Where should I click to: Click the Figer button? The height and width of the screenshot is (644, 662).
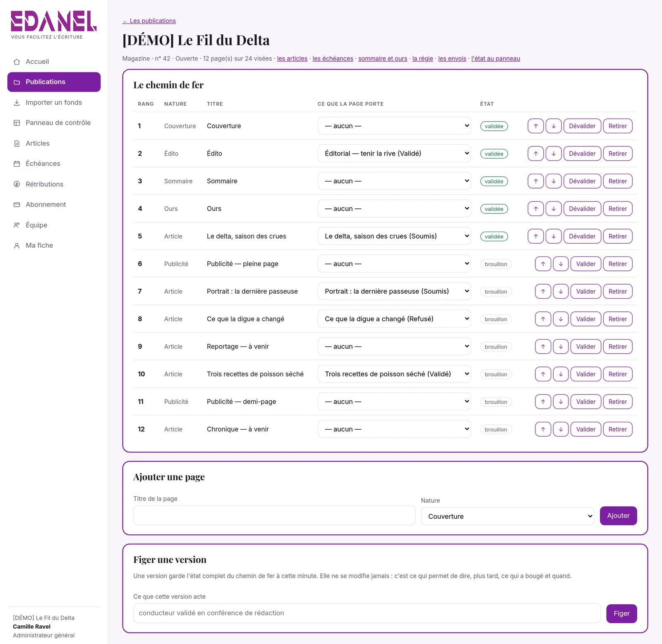621,613
